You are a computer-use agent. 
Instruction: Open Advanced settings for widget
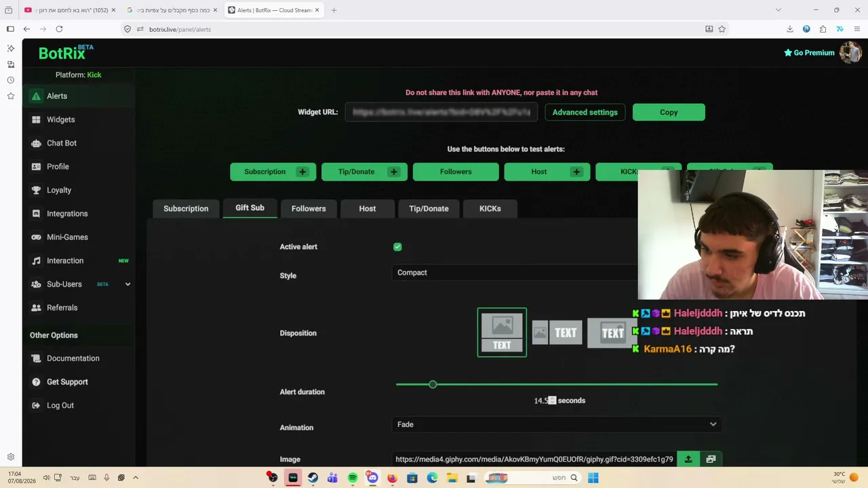[x=585, y=113]
